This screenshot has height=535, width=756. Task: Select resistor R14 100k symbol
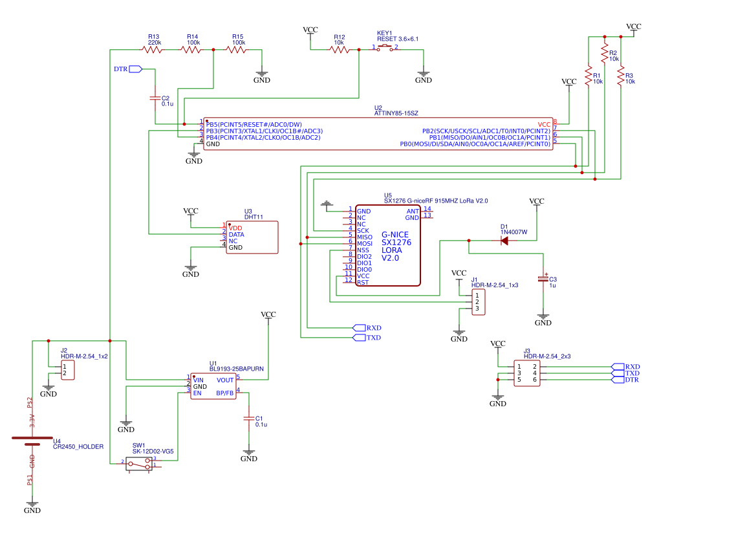(x=191, y=50)
